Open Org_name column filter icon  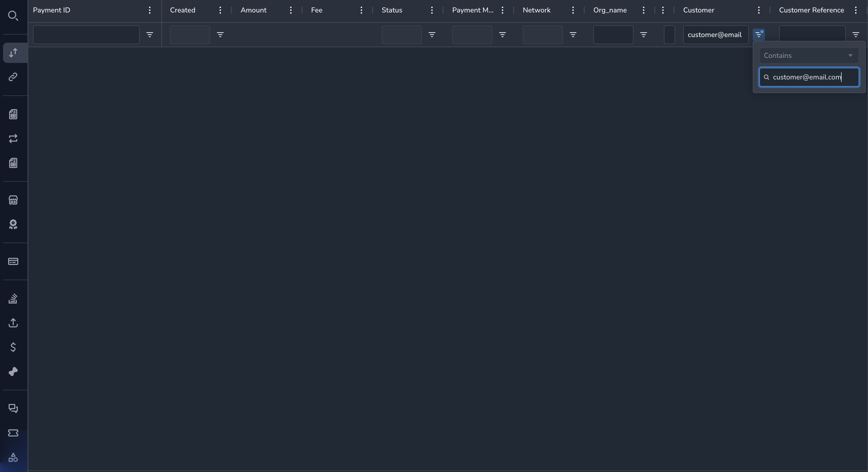[644, 35]
